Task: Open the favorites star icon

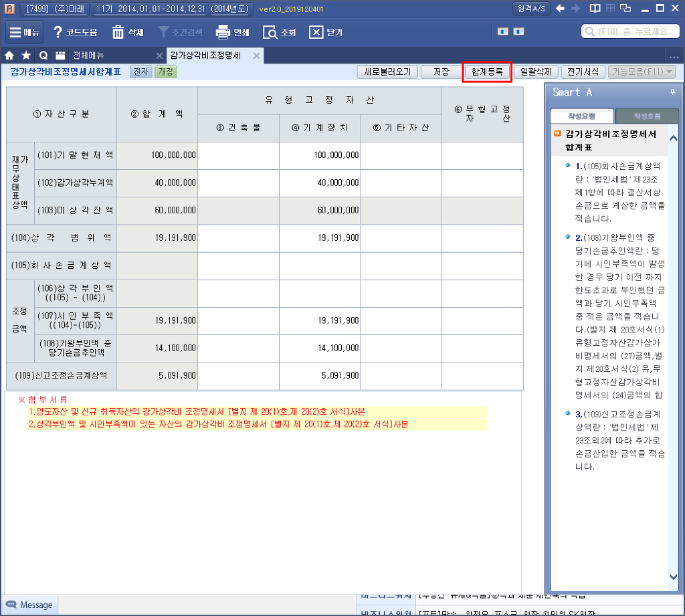Action: pyautogui.click(x=26, y=56)
